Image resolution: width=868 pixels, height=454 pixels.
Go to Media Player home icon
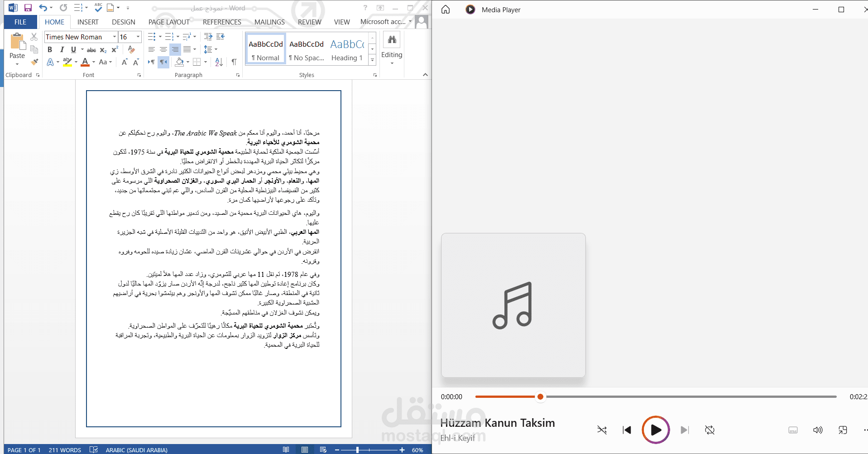point(446,10)
